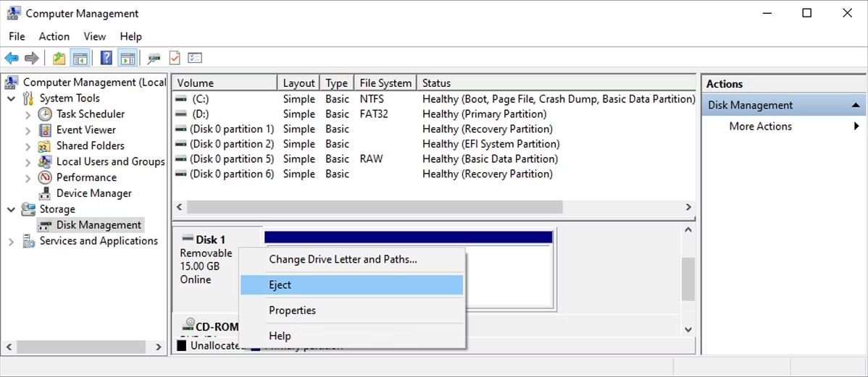
Task: Select Task Scheduler in System Tools
Action: (x=91, y=114)
